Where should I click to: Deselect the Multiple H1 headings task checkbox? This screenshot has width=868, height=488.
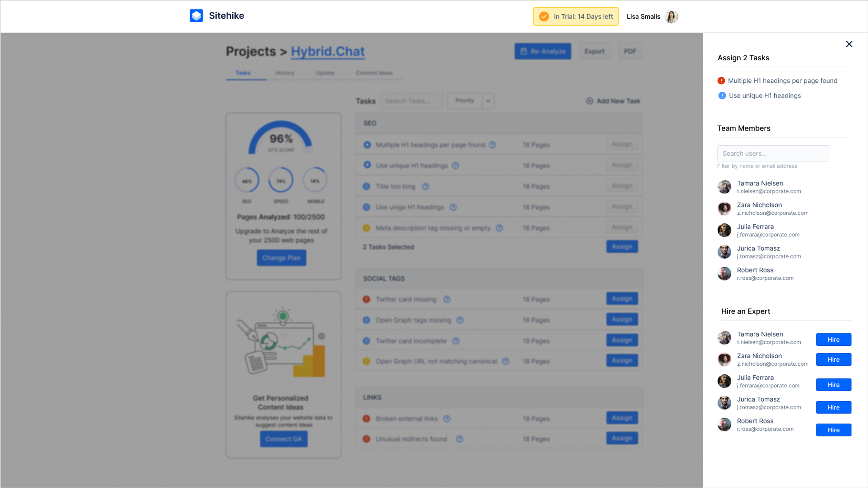click(367, 145)
